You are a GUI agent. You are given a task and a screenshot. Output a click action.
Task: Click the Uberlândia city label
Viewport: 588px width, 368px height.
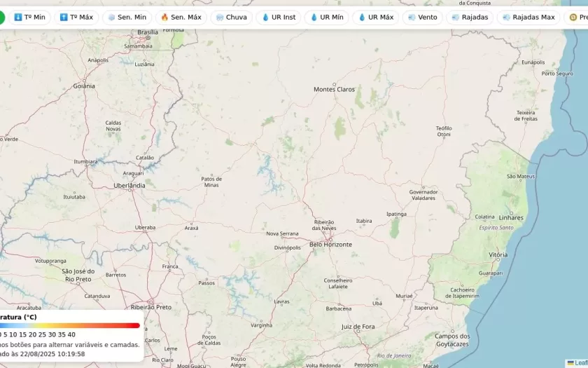129,186
